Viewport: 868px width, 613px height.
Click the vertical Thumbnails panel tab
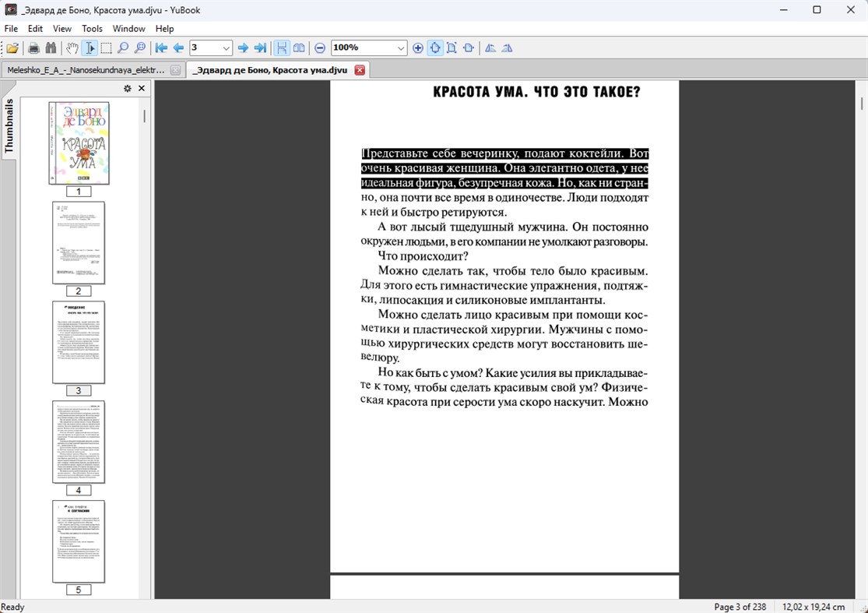(x=9, y=125)
